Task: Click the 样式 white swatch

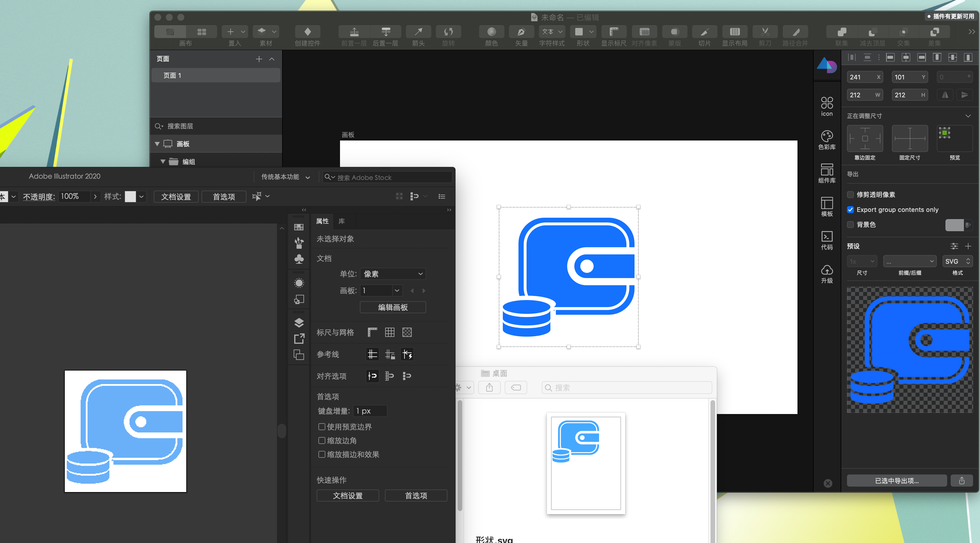Action: click(130, 196)
